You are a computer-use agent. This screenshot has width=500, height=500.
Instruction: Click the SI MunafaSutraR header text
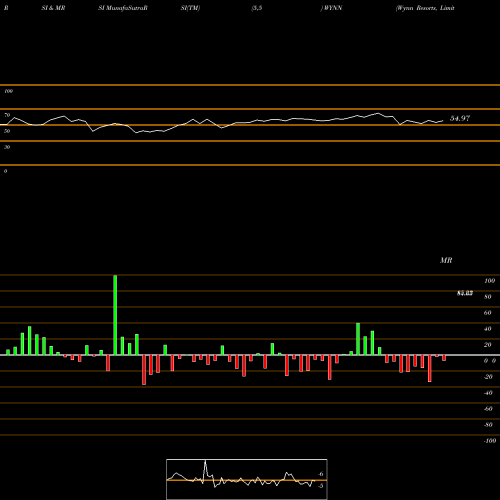click(x=123, y=8)
